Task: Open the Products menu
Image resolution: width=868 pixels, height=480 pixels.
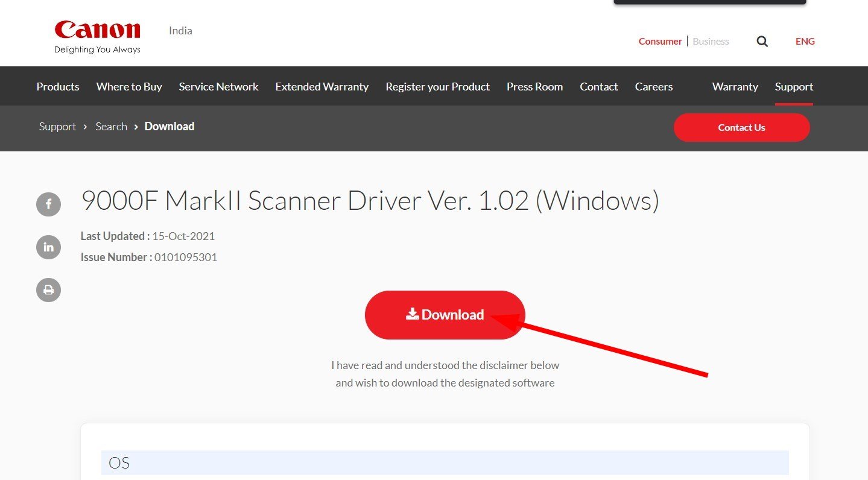Action: (x=58, y=87)
